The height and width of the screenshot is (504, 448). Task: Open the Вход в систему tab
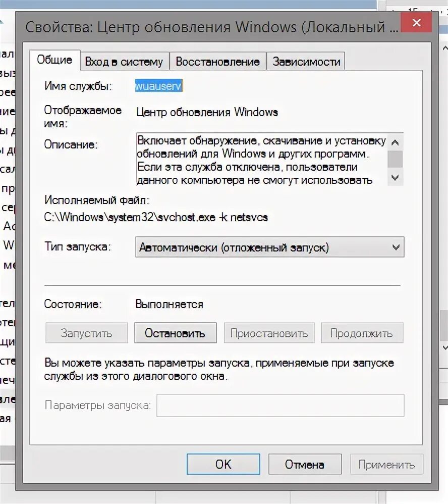click(125, 62)
